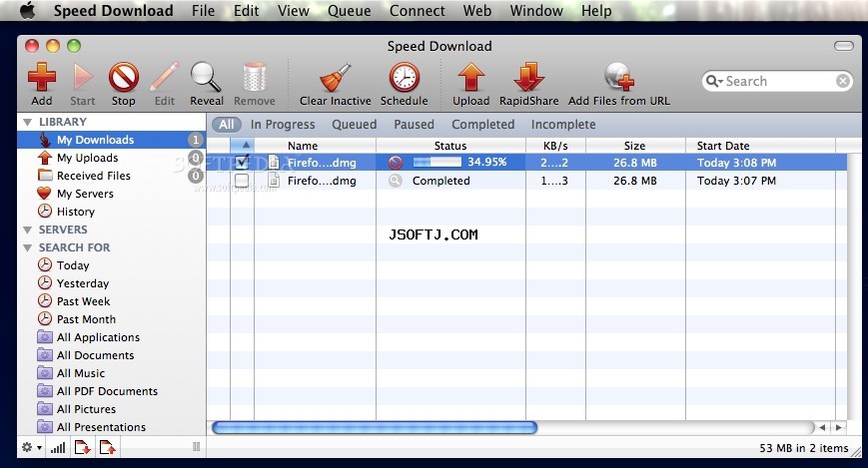Switch to the Queued tab
The height and width of the screenshot is (468, 868).
pyautogui.click(x=355, y=125)
